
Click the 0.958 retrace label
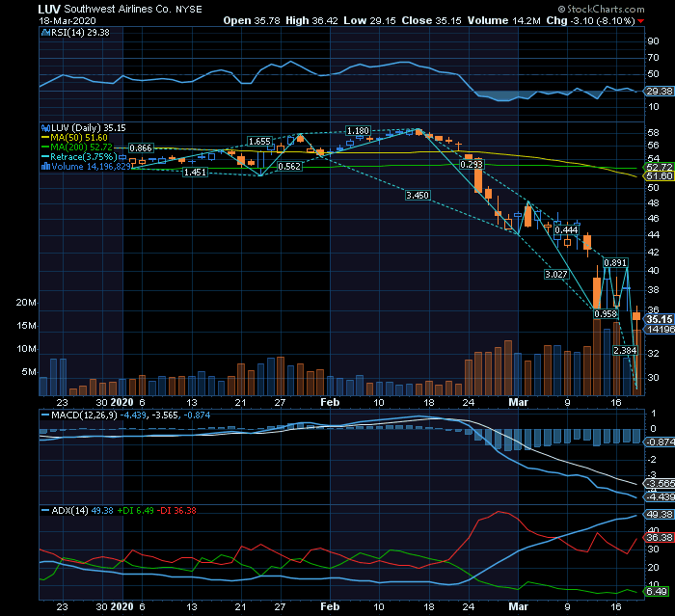[x=606, y=314]
